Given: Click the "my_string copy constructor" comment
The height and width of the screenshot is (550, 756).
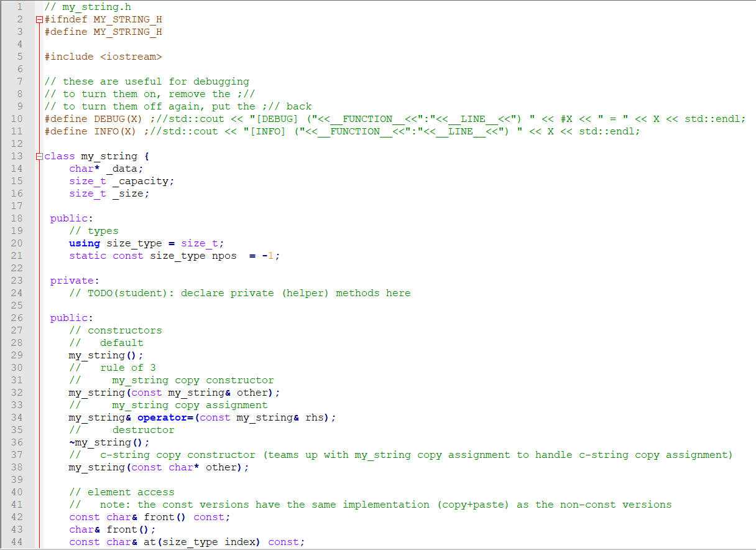Looking at the screenshot, I should coord(172,380).
